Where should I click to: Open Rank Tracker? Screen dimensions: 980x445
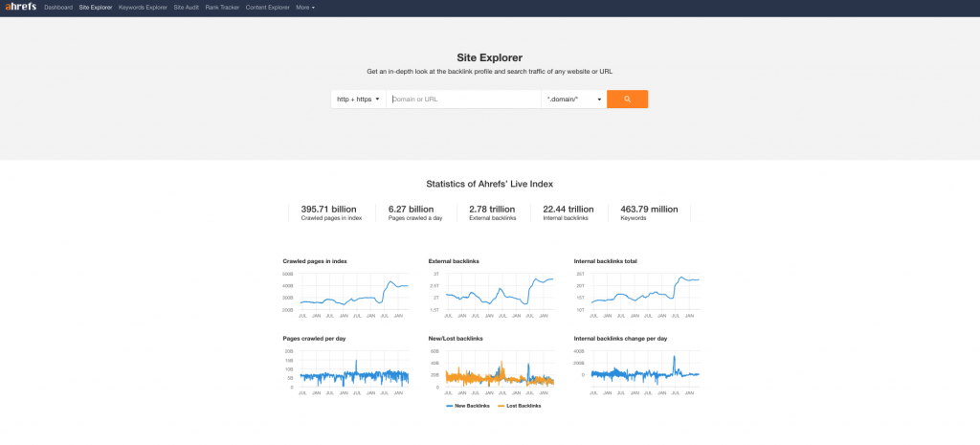tap(222, 8)
